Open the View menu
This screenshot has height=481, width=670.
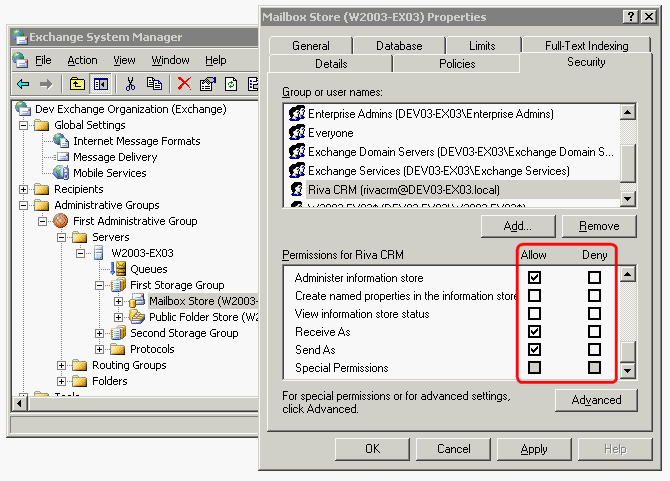click(x=124, y=60)
